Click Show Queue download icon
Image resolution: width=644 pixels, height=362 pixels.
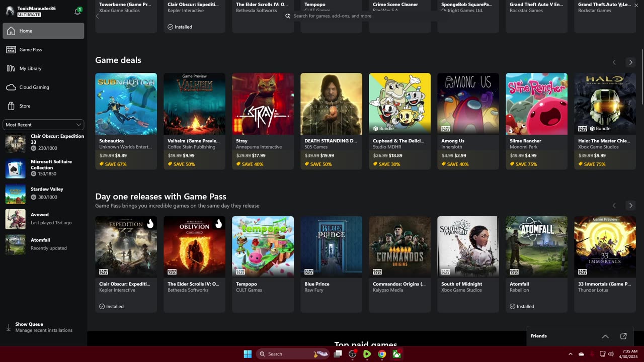(x=9, y=327)
